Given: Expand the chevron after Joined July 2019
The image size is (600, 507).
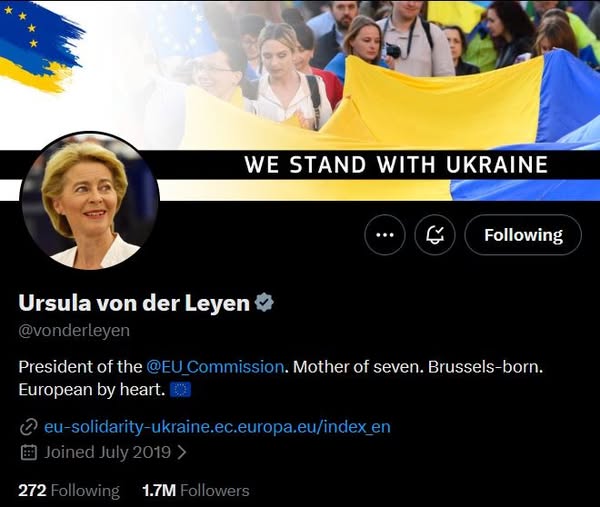Looking at the screenshot, I should tap(182, 453).
